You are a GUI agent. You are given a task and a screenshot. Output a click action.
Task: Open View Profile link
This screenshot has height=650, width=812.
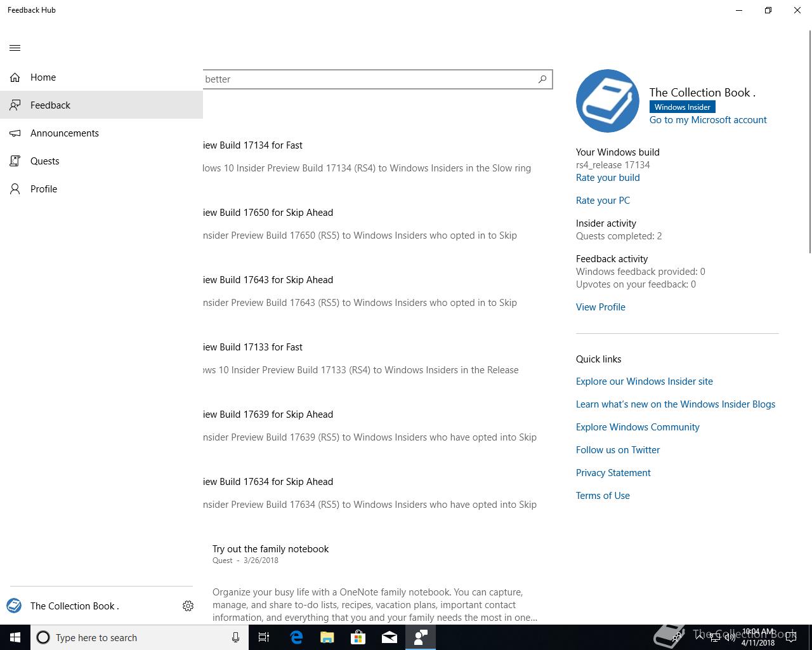point(601,307)
